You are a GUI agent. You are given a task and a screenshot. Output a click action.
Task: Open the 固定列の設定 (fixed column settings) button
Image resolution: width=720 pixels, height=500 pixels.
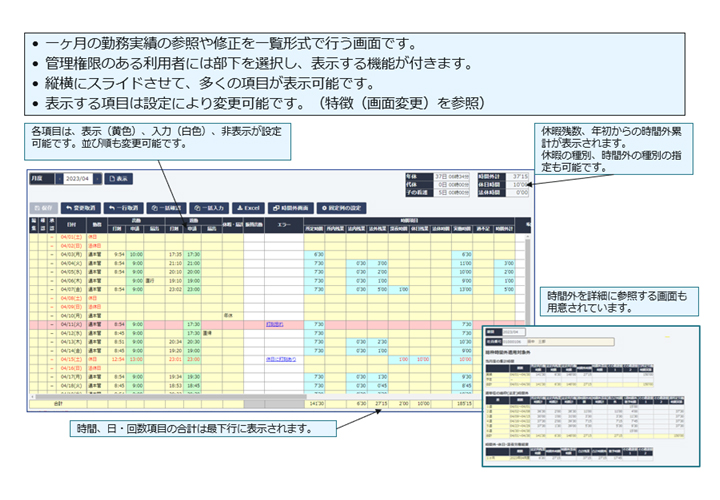point(341,208)
